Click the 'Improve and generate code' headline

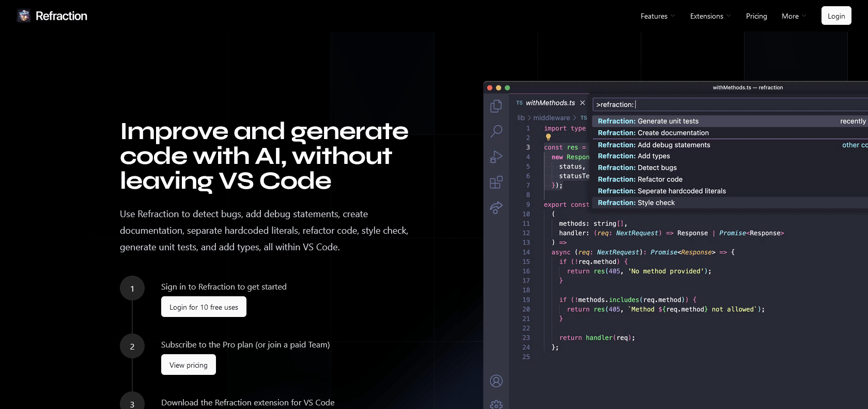pos(264,156)
